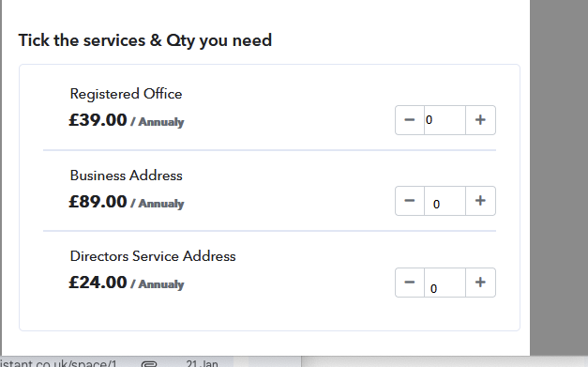This screenshot has height=367, width=588.
Task: Click minus icon for Business Address
Action: (x=410, y=201)
